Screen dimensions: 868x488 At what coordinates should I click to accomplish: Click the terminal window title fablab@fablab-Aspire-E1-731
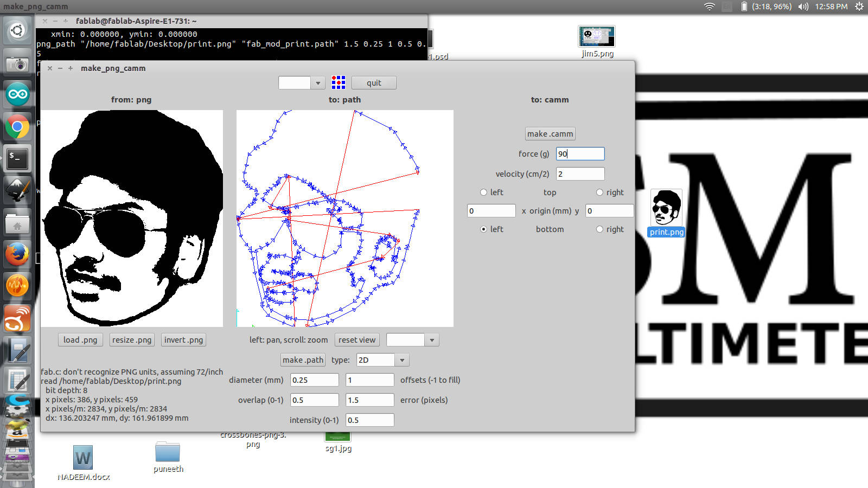point(136,21)
